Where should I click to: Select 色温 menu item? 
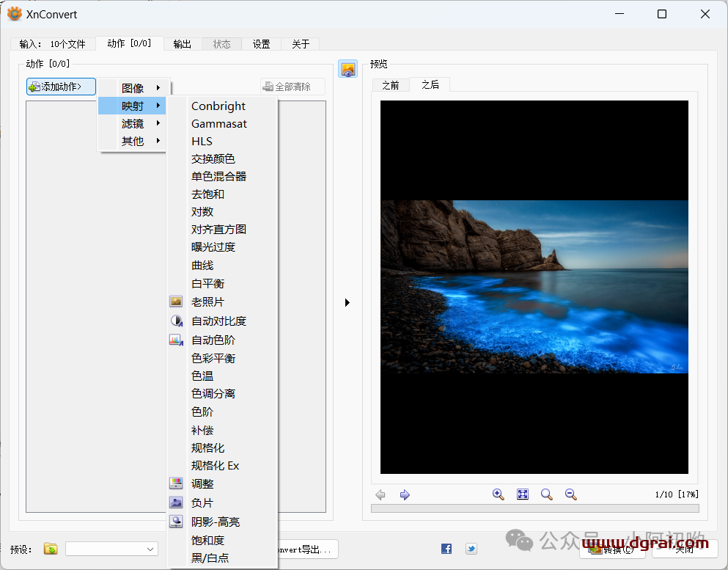[x=222, y=376]
